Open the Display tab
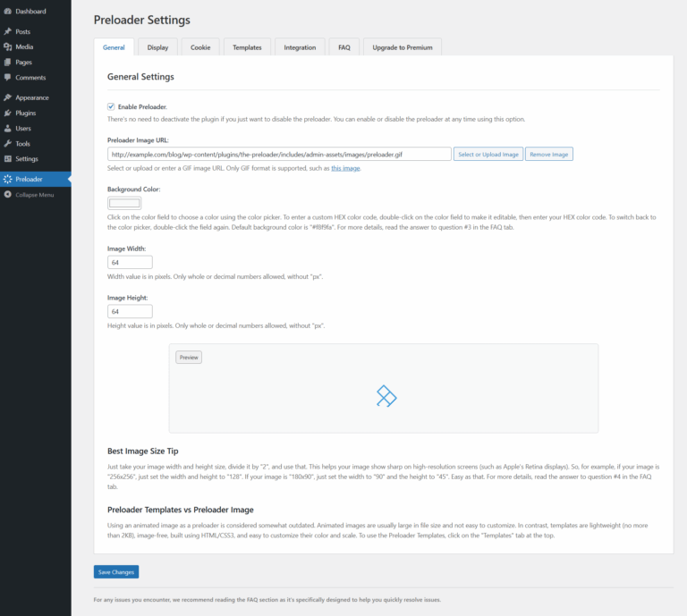 [157, 47]
